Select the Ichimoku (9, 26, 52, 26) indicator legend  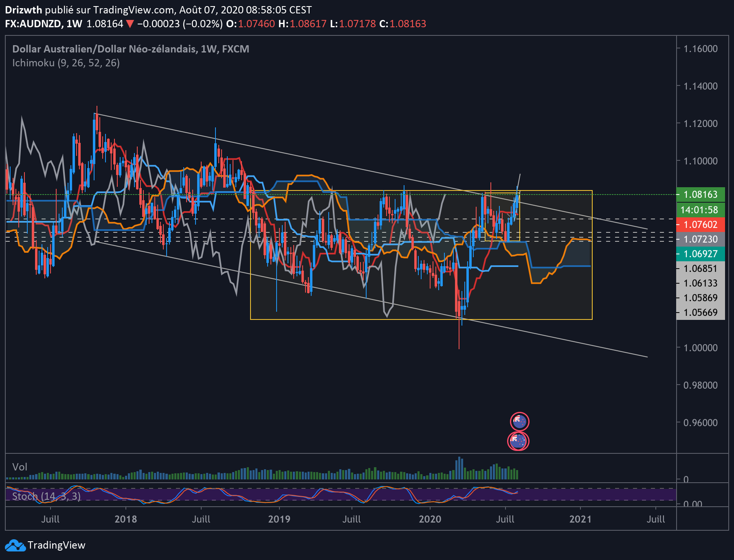[66, 63]
